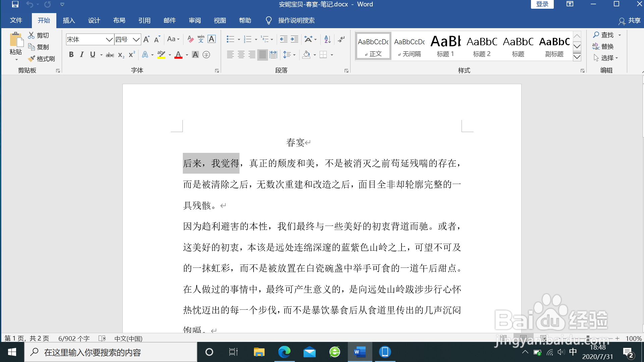Toggle Italic formatting

click(x=82, y=55)
